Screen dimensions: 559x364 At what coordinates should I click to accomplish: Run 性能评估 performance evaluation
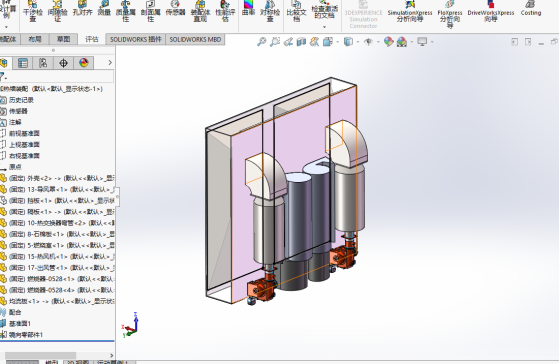tap(225, 11)
